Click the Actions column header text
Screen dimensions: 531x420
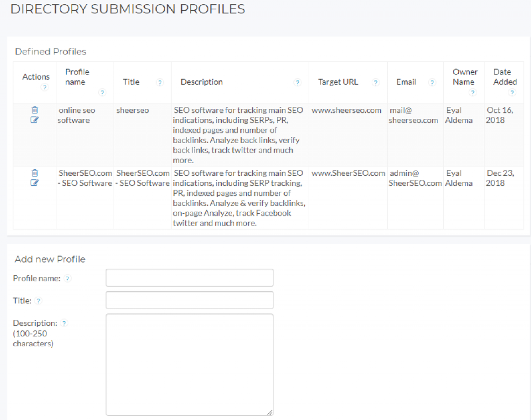coord(36,77)
